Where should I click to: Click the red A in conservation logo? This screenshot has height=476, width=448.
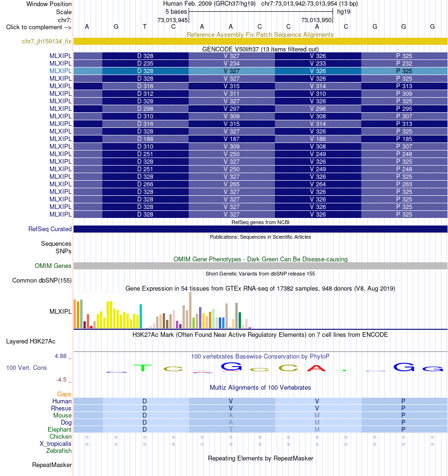[316, 368]
